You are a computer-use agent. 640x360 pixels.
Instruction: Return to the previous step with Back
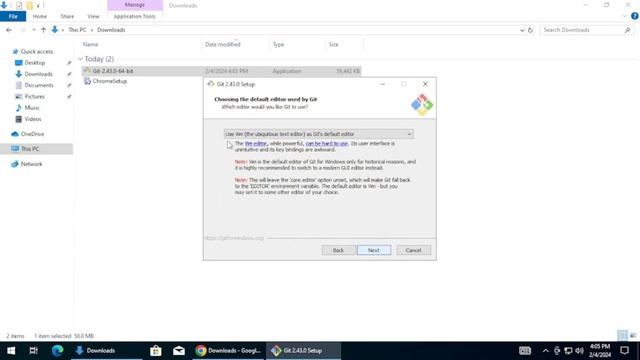[338, 250]
